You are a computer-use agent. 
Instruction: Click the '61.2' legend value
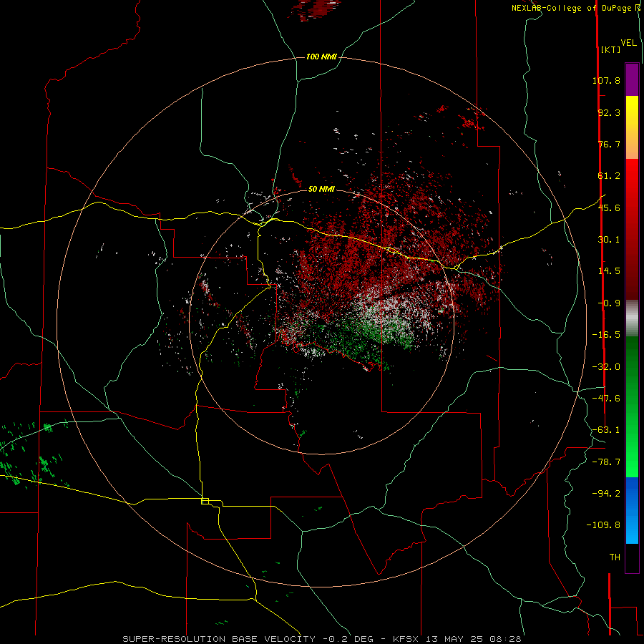[609, 176]
